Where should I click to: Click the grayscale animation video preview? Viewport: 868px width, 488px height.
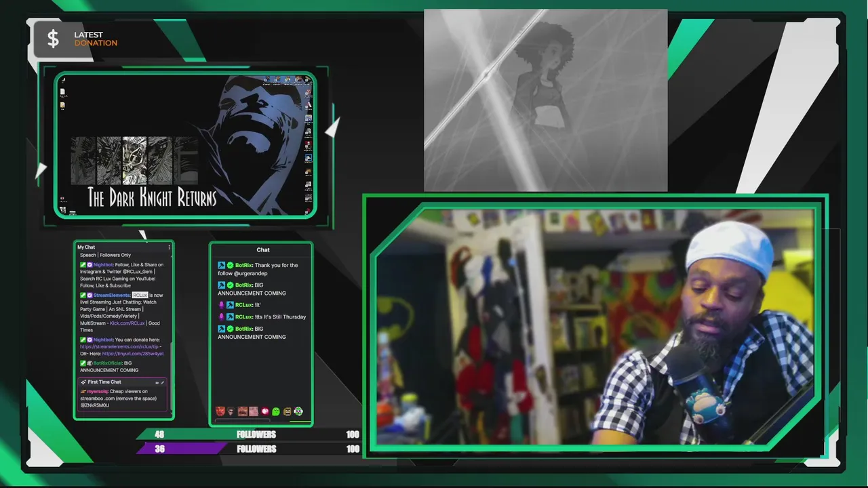coord(545,100)
